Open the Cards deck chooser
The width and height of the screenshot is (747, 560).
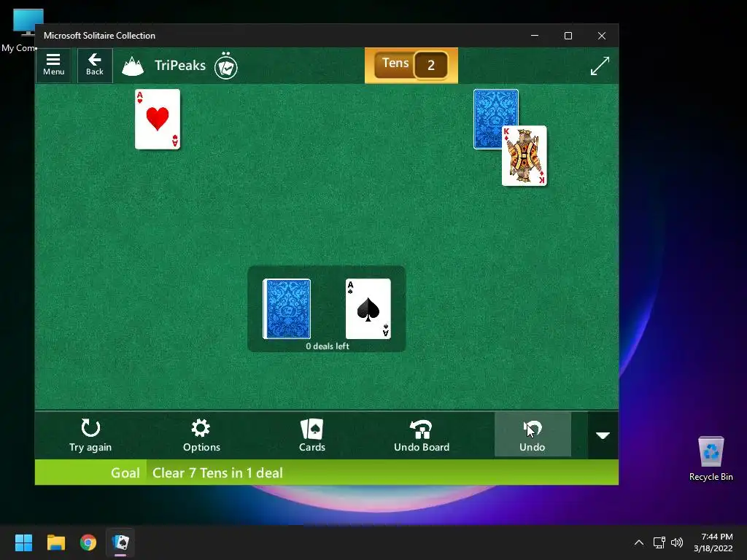[312, 435]
